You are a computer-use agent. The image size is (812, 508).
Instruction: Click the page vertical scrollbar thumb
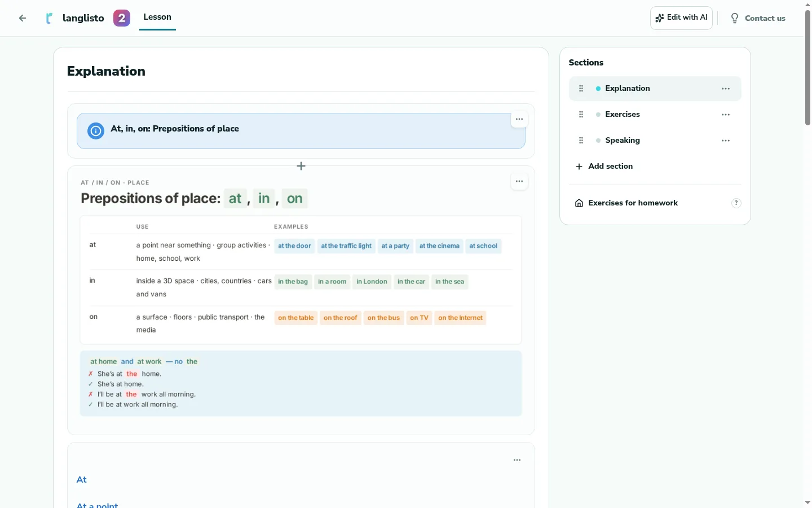click(807, 68)
